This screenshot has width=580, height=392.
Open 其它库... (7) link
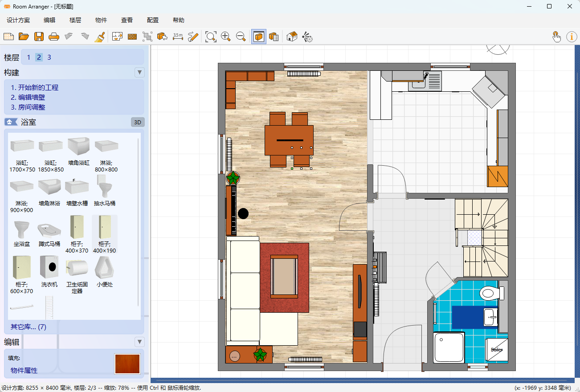[x=29, y=327]
